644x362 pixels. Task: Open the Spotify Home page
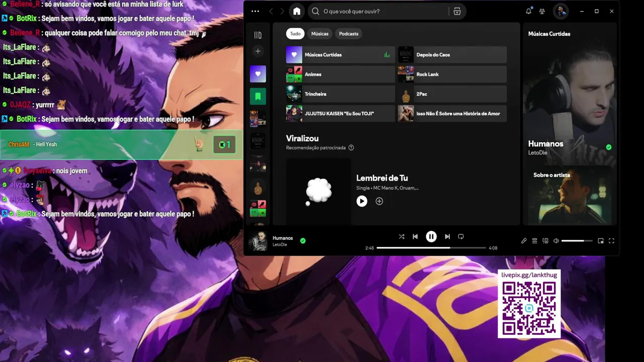[297, 11]
